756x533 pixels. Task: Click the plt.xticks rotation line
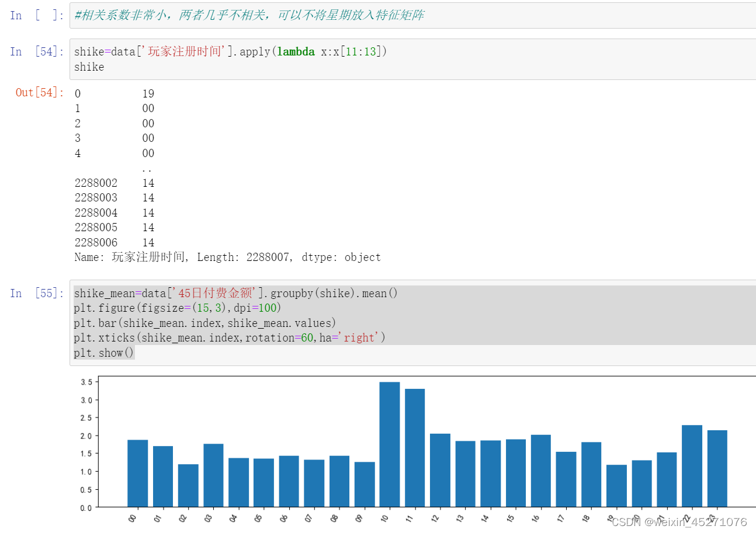230,337
